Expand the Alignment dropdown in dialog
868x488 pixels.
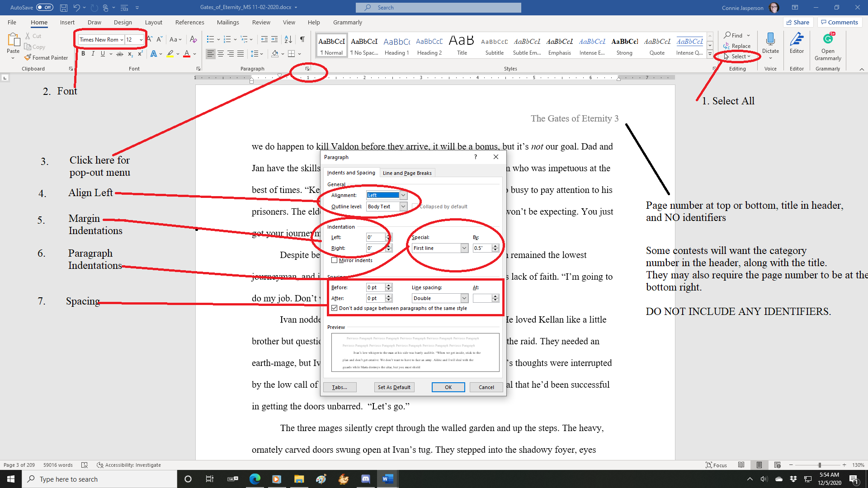[x=403, y=195]
